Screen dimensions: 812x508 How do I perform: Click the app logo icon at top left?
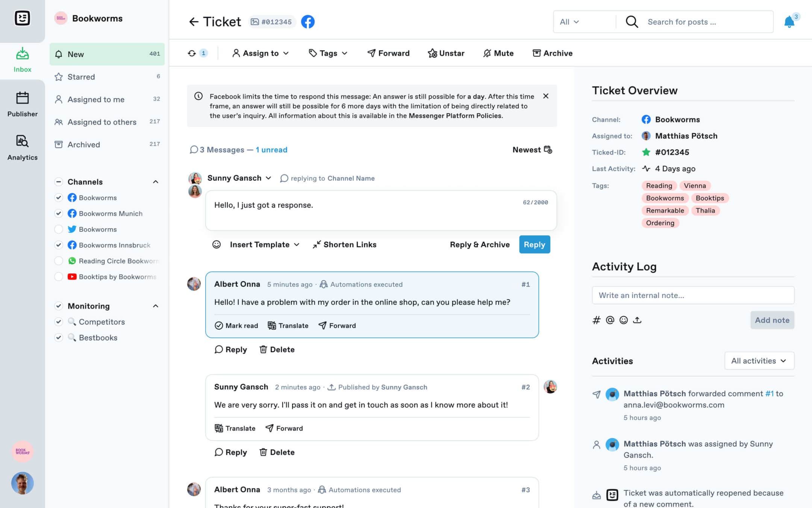tap(22, 18)
